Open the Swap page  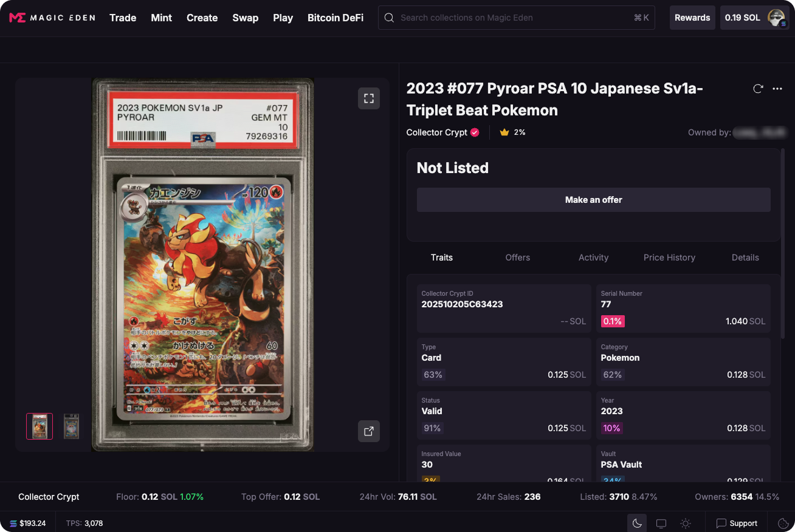click(x=246, y=18)
